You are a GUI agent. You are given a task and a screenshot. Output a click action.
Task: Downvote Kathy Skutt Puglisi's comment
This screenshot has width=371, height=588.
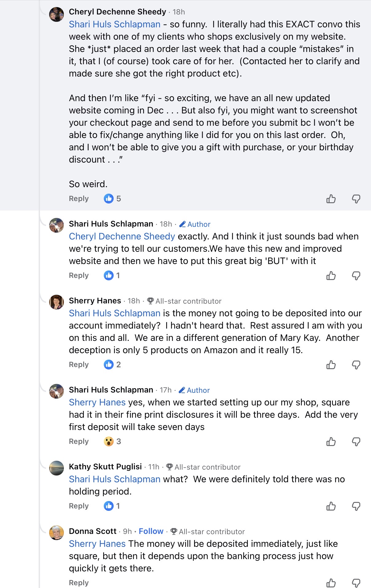coord(356,506)
